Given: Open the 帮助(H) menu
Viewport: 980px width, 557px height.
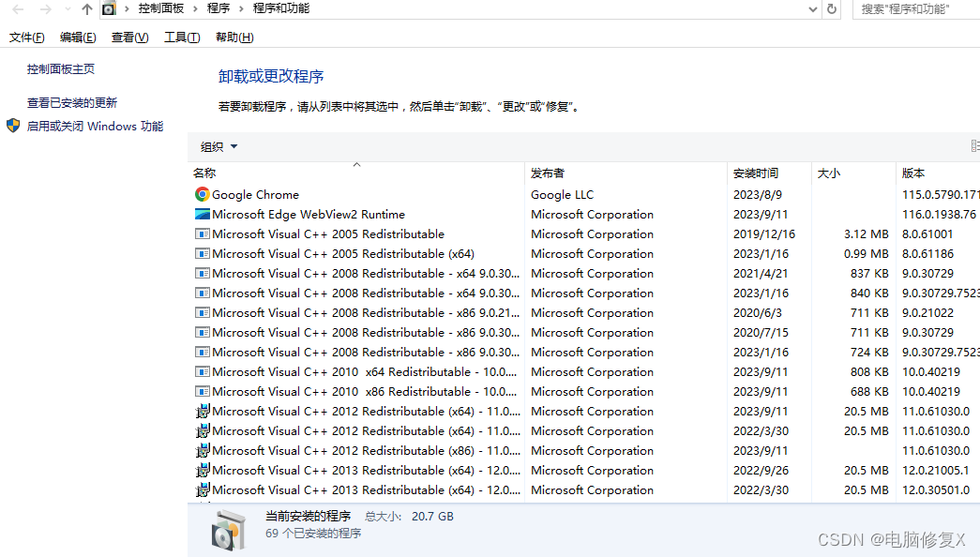Looking at the screenshot, I should [x=234, y=38].
